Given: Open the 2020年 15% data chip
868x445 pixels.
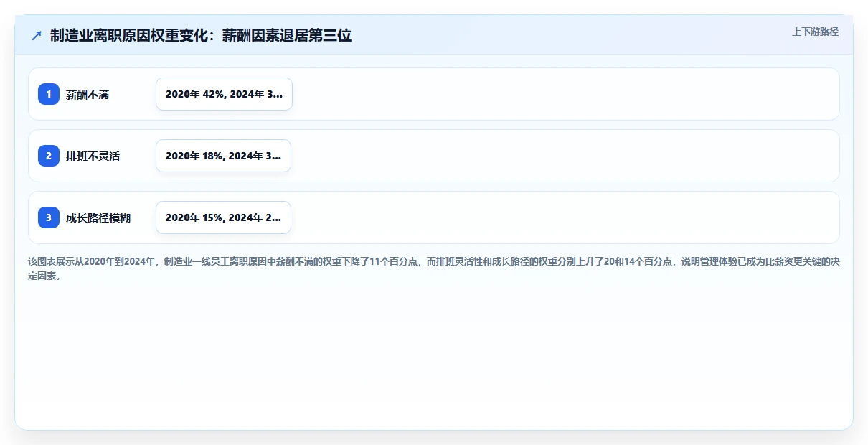Looking at the screenshot, I should pos(223,217).
